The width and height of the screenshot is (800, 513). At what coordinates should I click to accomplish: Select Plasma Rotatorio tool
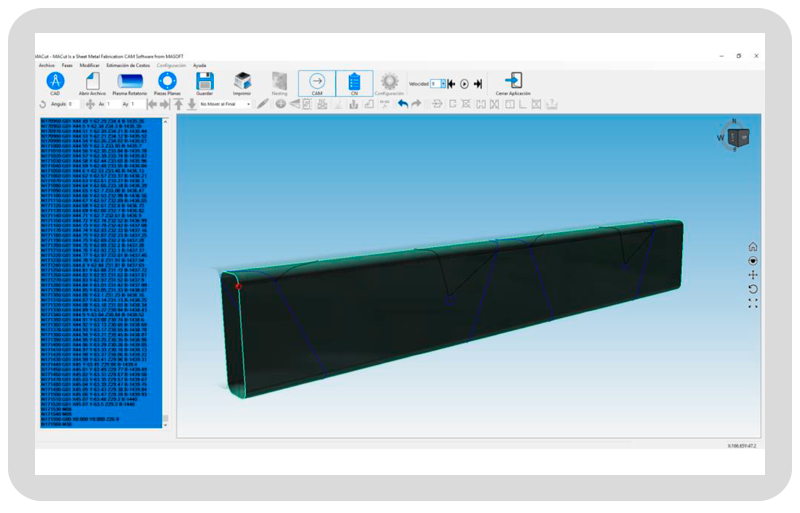[130, 81]
